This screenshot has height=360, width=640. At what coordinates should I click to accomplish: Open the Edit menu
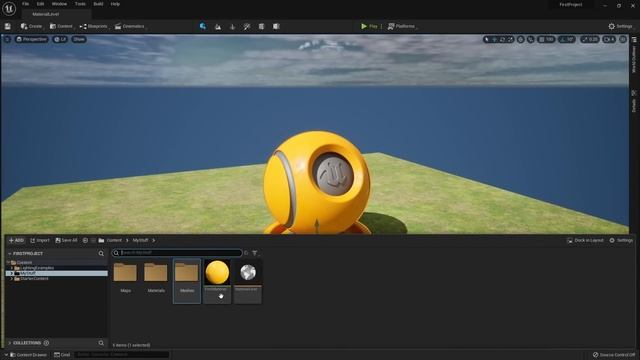[x=40, y=4]
